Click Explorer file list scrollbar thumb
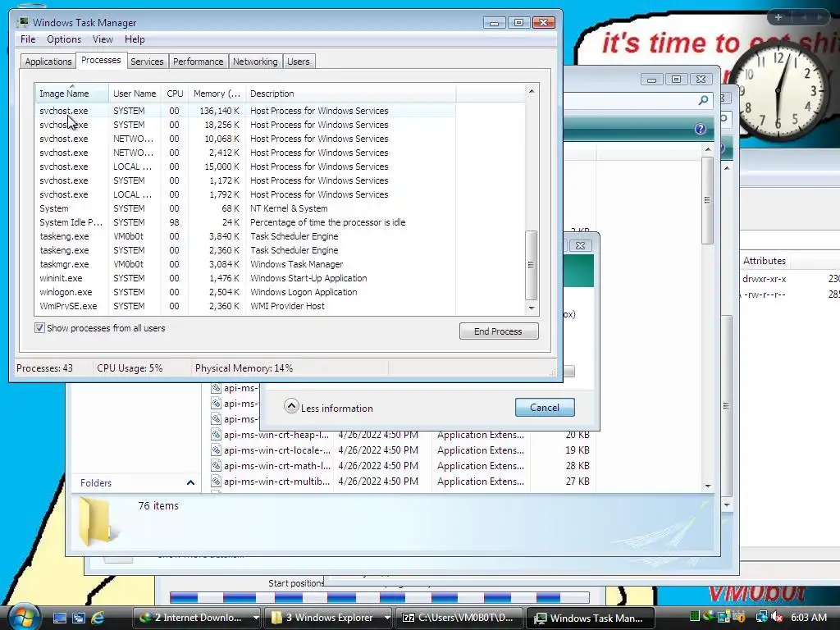The height and width of the screenshot is (630, 840). (708, 200)
